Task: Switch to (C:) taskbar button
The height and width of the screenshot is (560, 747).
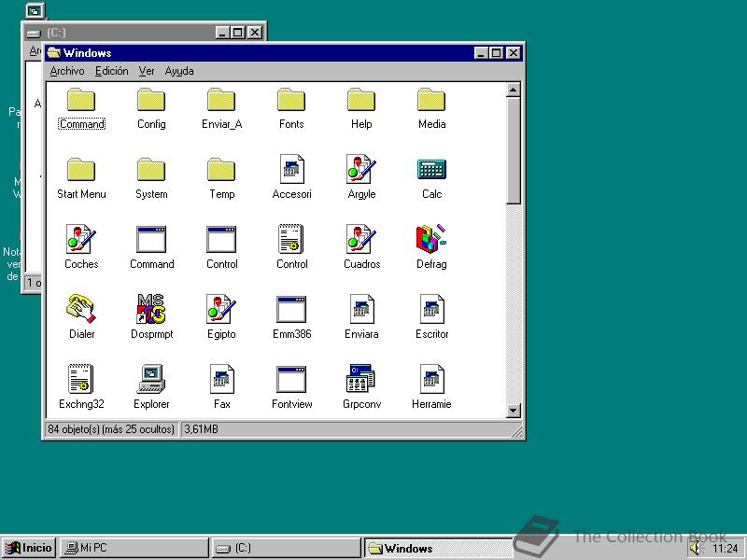Action: tap(286, 548)
